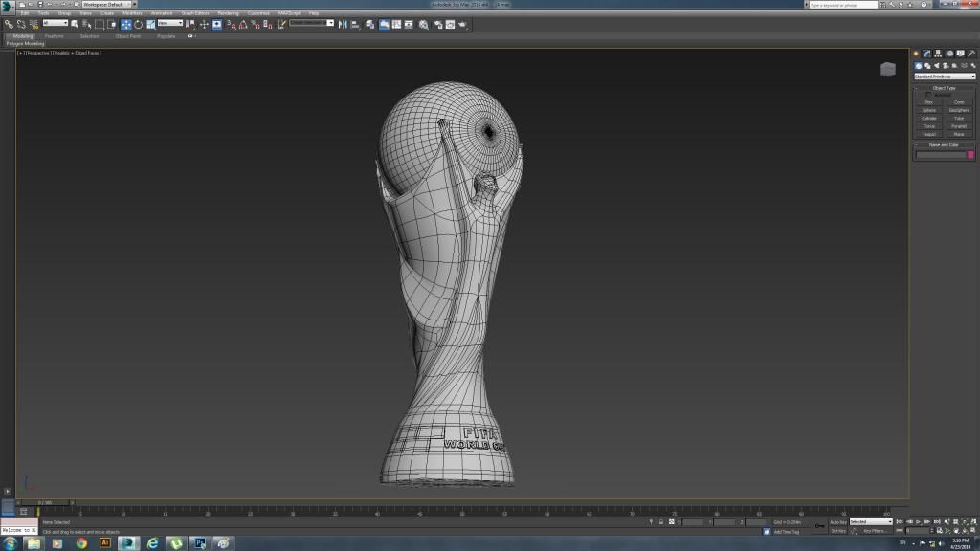This screenshot has height=551, width=980.
Task: Open the Schematic View icon
Action: click(409, 24)
